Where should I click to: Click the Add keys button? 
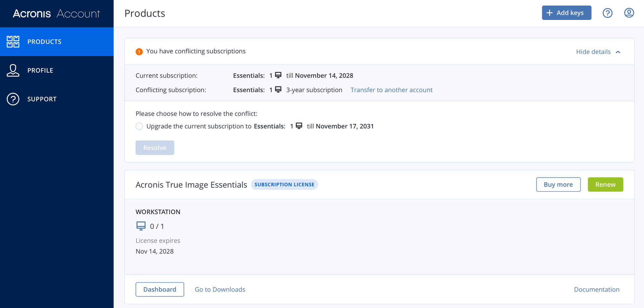pos(566,13)
